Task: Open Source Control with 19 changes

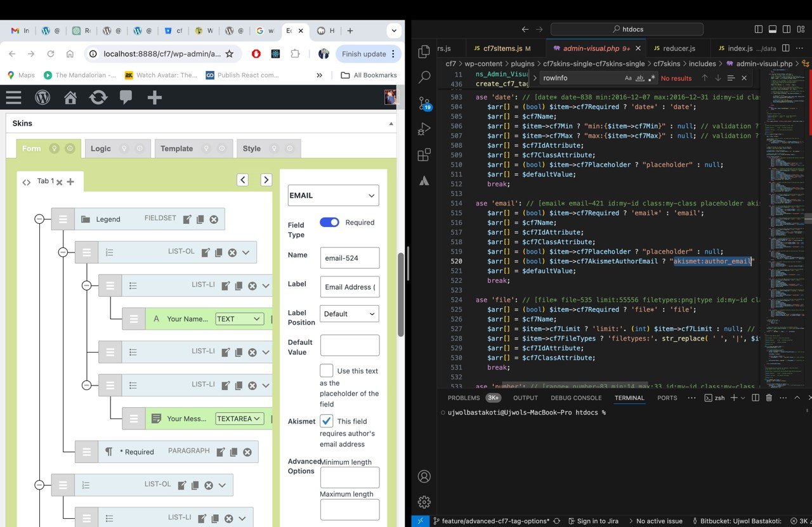Action: pos(424,103)
